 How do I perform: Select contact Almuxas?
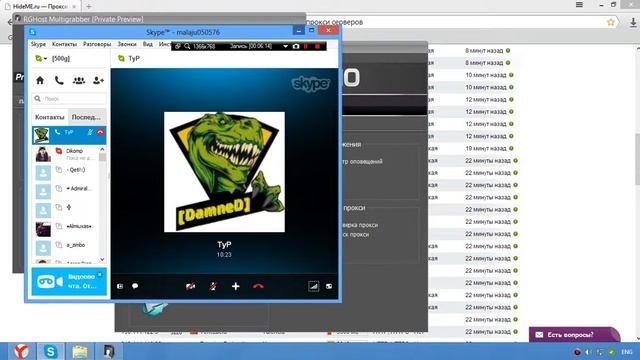tap(67, 229)
